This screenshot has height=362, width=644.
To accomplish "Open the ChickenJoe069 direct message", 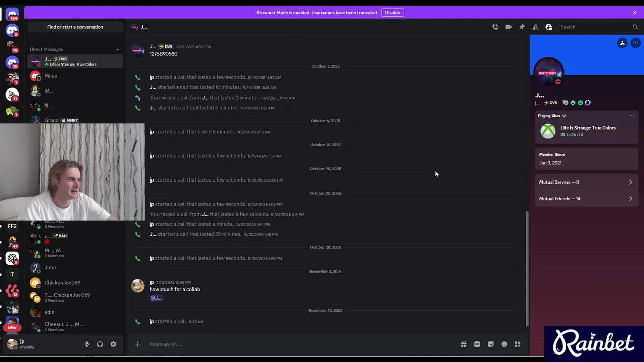I will tap(62, 283).
